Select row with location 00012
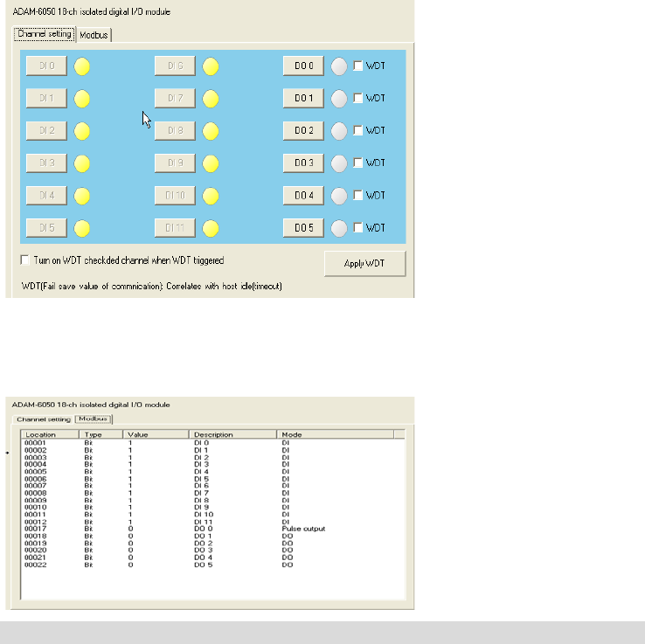645x644 pixels. (213, 522)
